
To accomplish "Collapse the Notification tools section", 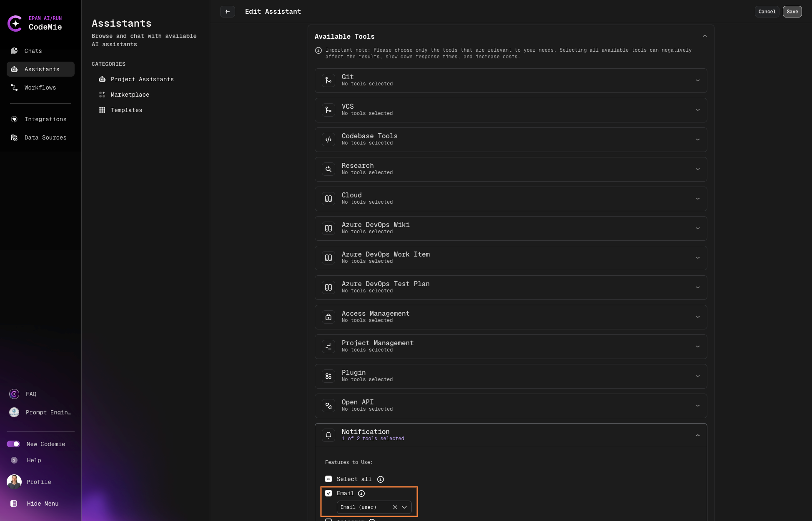I will tap(698, 435).
